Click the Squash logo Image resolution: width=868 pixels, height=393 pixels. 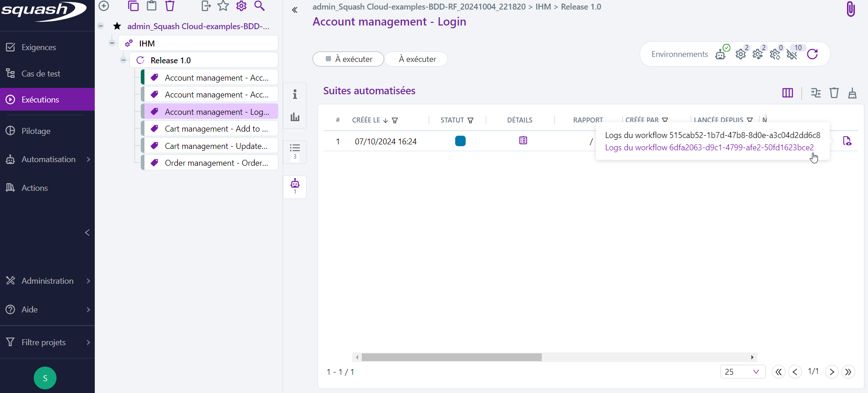(44, 11)
